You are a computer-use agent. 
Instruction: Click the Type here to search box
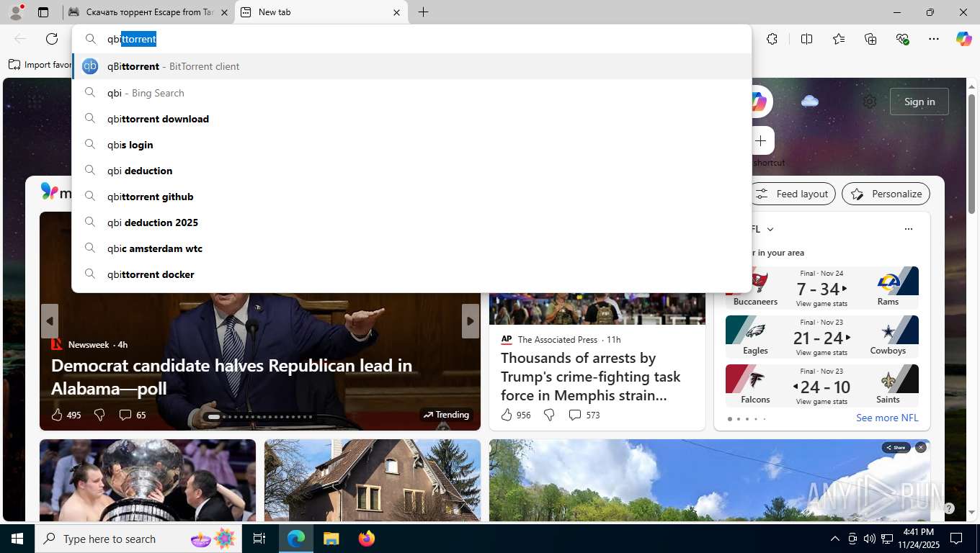pos(139,539)
